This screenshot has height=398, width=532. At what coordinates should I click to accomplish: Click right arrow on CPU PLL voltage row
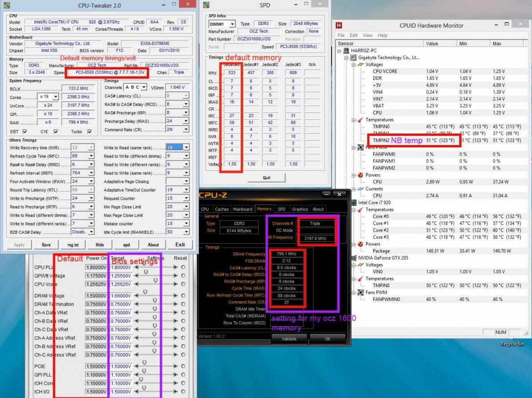point(176,268)
